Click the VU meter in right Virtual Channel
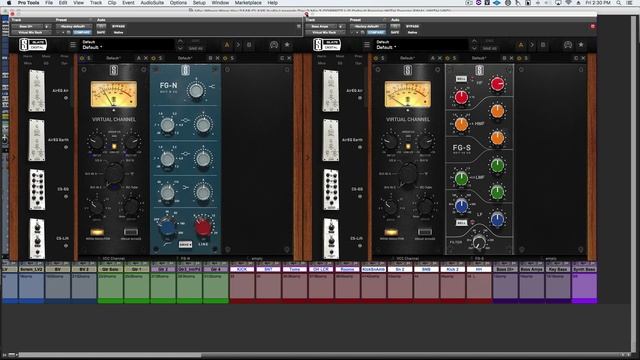The height and width of the screenshot is (360, 640). click(408, 94)
